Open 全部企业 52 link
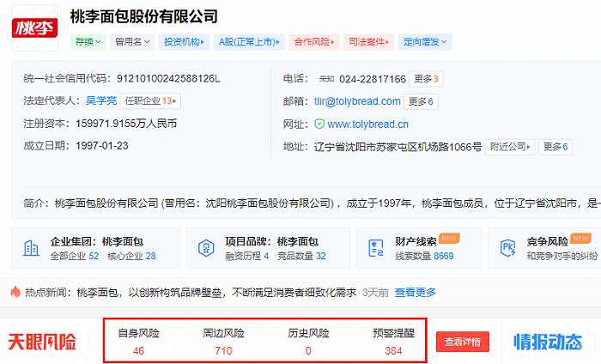 (75, 256)
